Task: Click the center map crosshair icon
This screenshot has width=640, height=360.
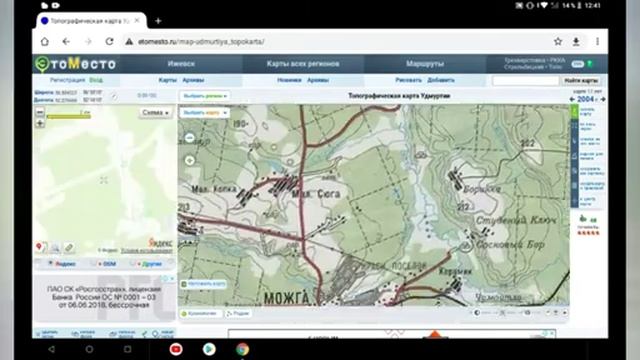Action: (574, 201)
